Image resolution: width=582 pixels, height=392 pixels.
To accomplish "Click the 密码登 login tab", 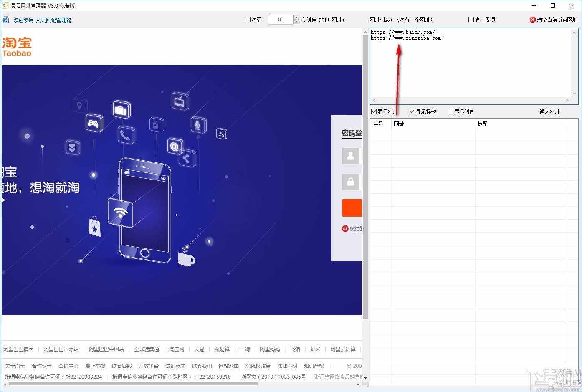I will 352,133.
